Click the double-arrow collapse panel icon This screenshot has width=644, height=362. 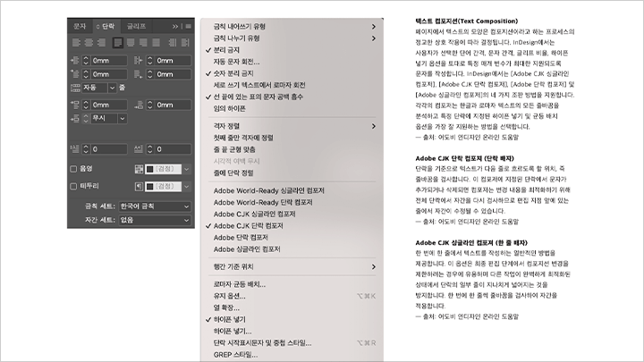tap(175, 26)
